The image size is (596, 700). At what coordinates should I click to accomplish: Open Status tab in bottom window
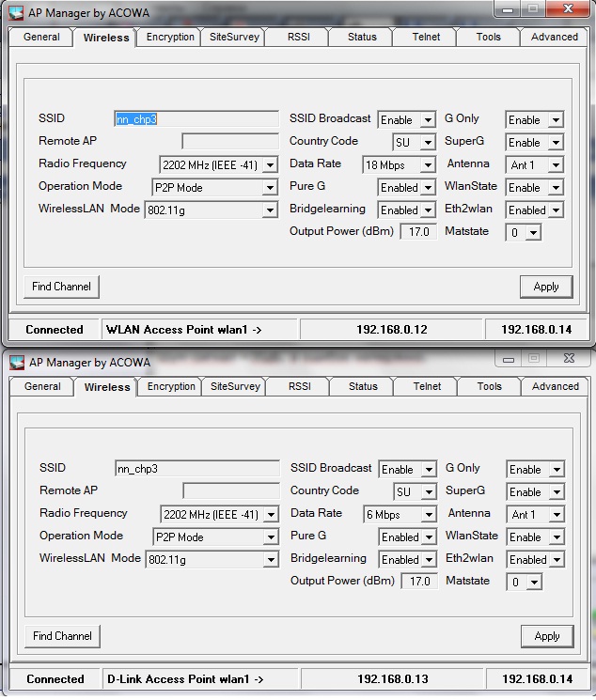pos(363,386)
